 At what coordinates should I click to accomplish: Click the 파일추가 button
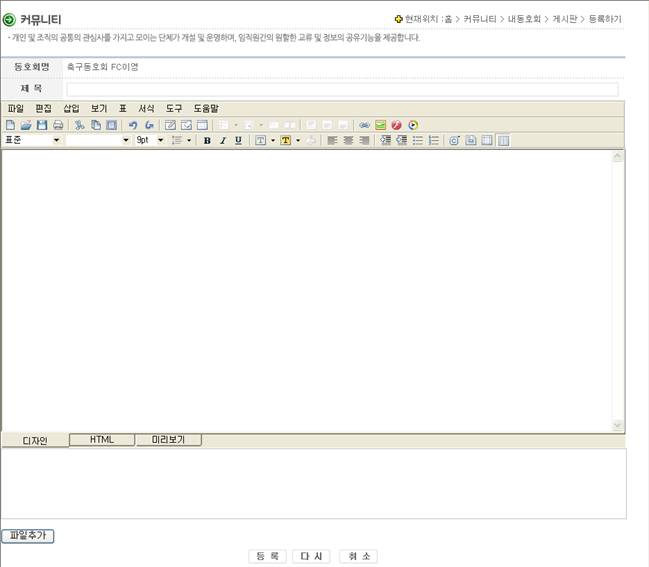(27, 536)
